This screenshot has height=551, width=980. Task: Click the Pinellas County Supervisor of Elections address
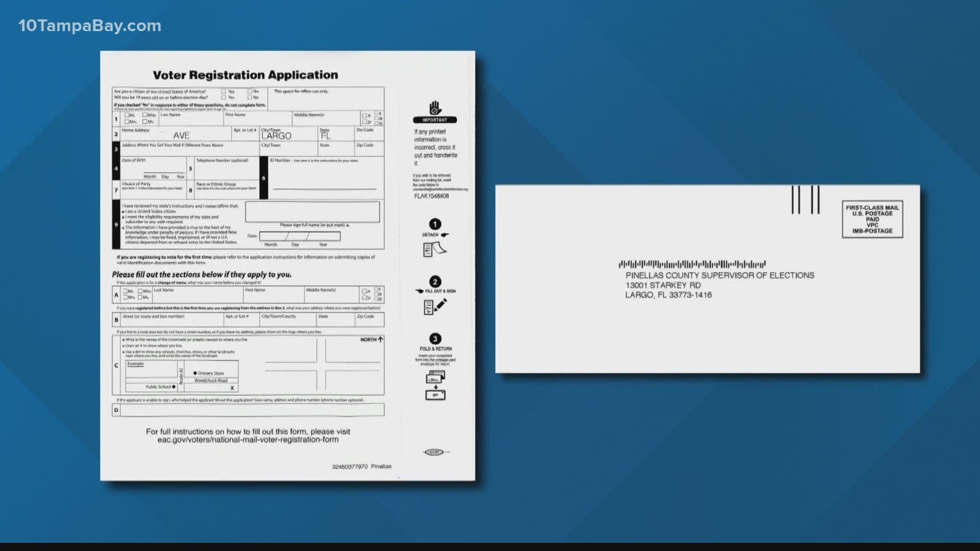tap(719, 285)
